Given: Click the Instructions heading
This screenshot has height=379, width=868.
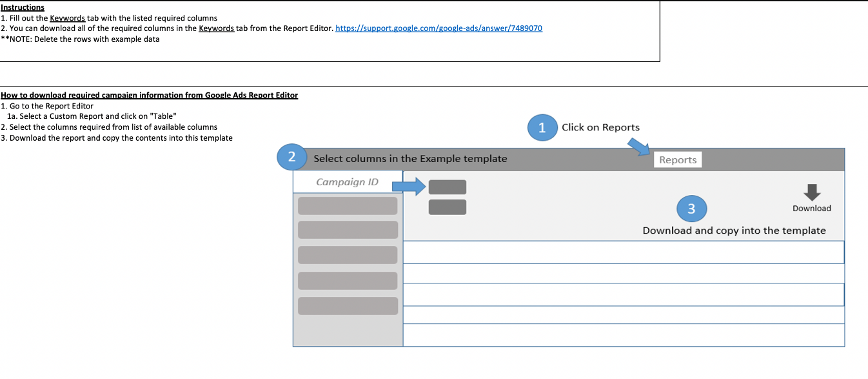Looking at the screenshot, I should (22, 6).
